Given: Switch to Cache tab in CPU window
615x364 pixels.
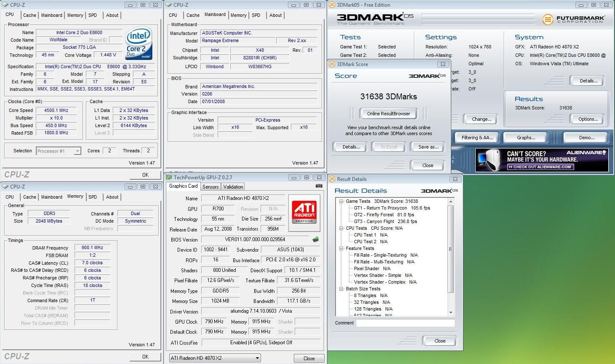Looking at the screenshot, I should coord(29,15).
